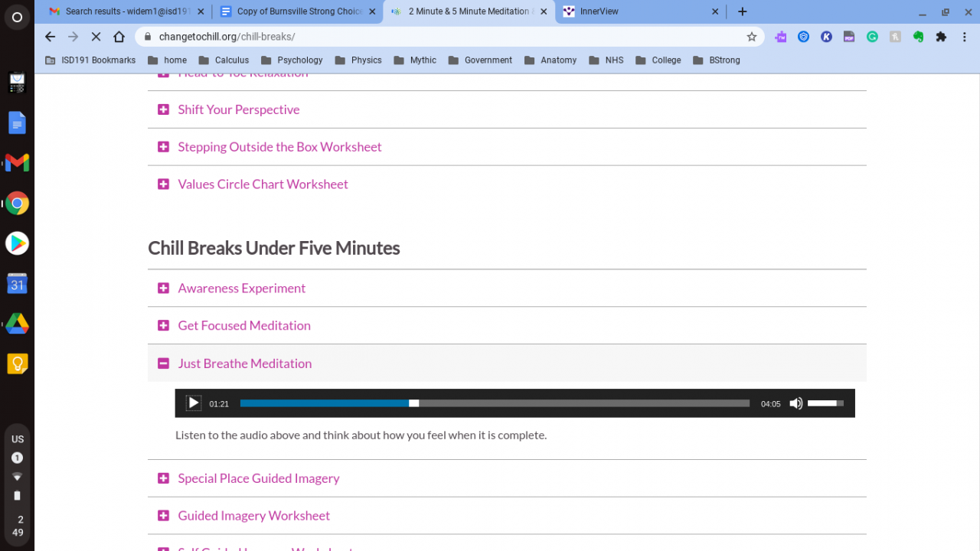Seek within the audio progress bar
Viewport: 980px width, 551px height.
point(495,403)
